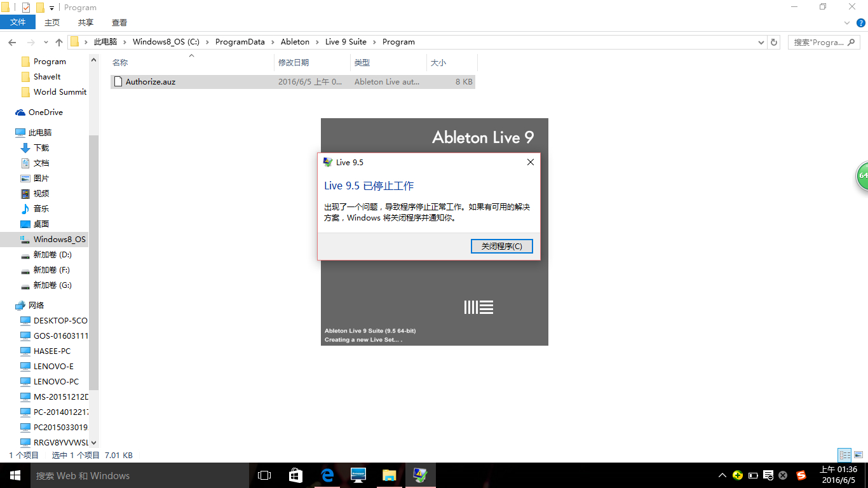Click the 图片 pictures icon in sidebar
This screenshot has height=488, width=868.
(x=25, y=179)
